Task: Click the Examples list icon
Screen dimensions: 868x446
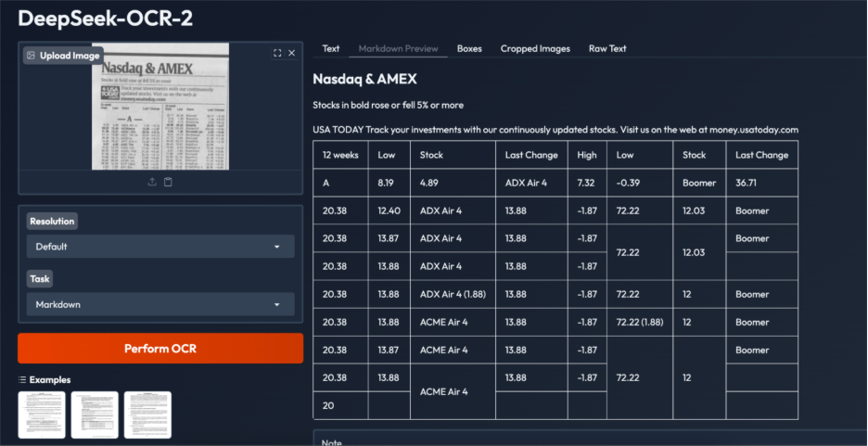Action: pyautogui.click(x=22, y=379)
